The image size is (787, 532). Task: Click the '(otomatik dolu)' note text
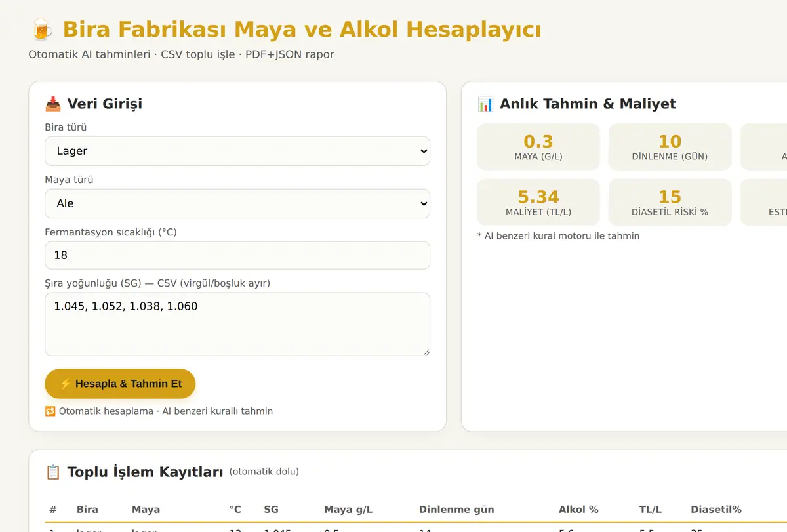coord(264,471)
